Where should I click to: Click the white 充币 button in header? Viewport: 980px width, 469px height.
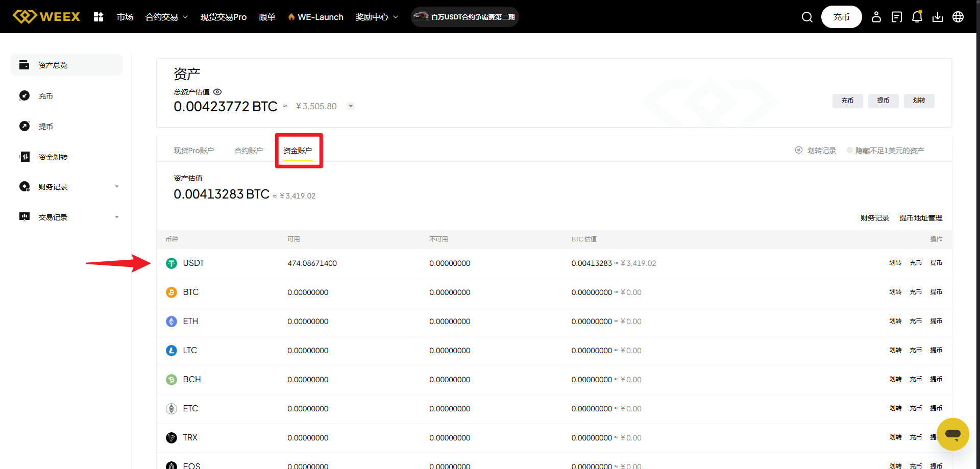tap(841, 17)
